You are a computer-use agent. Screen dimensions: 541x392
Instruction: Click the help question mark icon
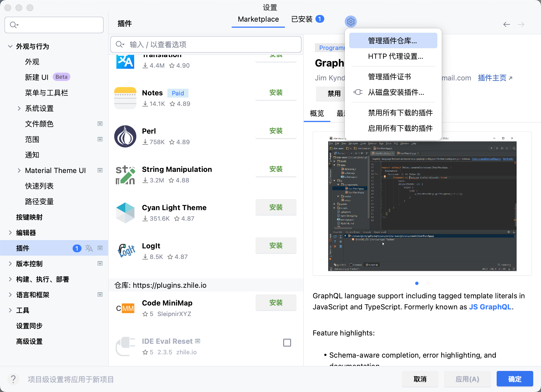pyautogui.click(x=13, y=379)
